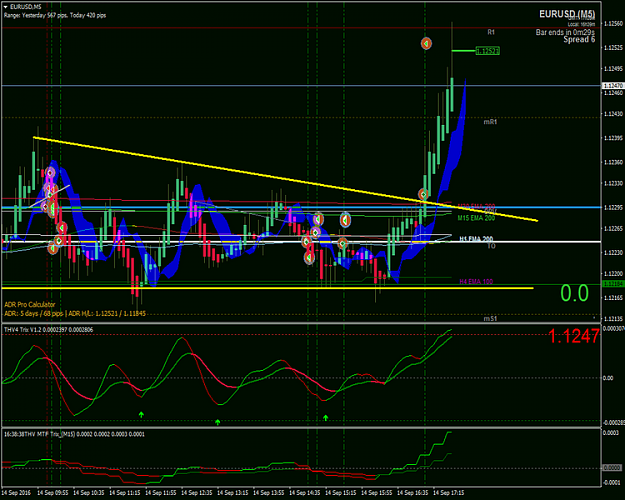The height and width of the screenshot is (500, 625).
Task: Select the red M30 EMA 200 label
Action: tap(476, 206)
